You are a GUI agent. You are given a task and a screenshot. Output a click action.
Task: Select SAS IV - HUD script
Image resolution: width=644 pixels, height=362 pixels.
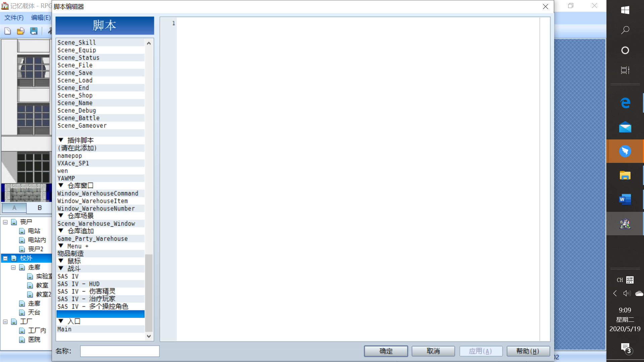pyautogui.click(x=101, y=284)
